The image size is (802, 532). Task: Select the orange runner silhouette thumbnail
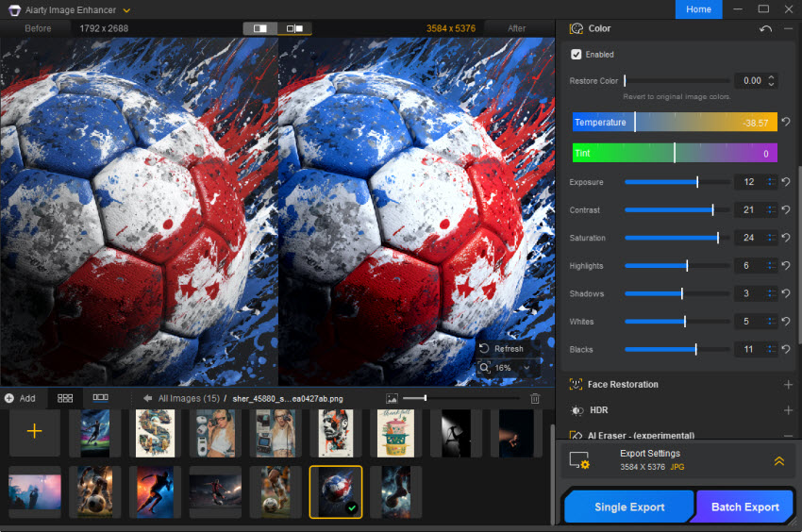[155, 491]
